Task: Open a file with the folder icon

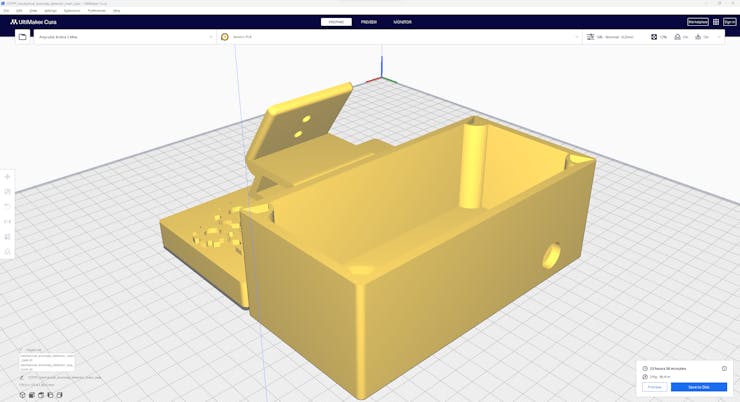Action: (x=22, y=37)
